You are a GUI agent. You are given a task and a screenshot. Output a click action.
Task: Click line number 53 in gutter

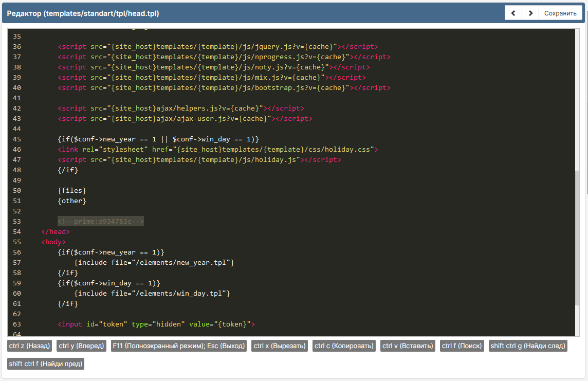point(17,221)
